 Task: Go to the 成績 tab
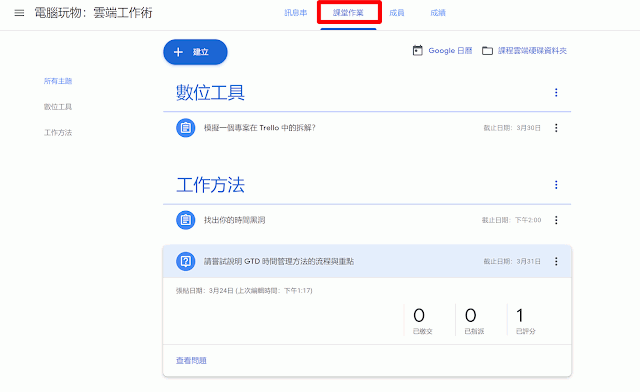(x=438, y=13)
